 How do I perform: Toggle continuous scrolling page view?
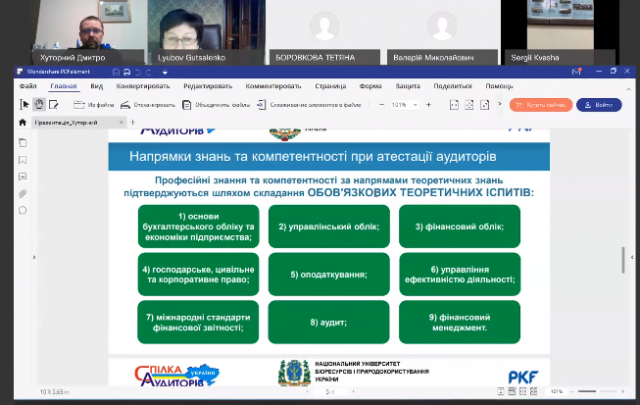512,392
